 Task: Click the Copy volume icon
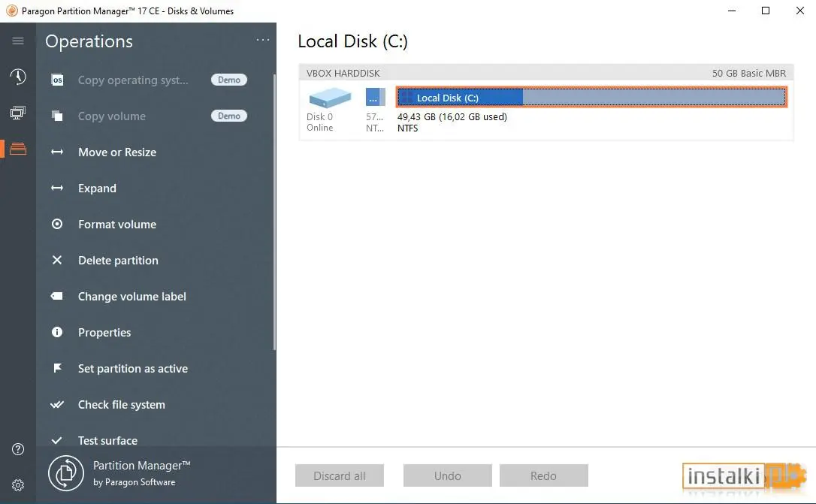57,116
